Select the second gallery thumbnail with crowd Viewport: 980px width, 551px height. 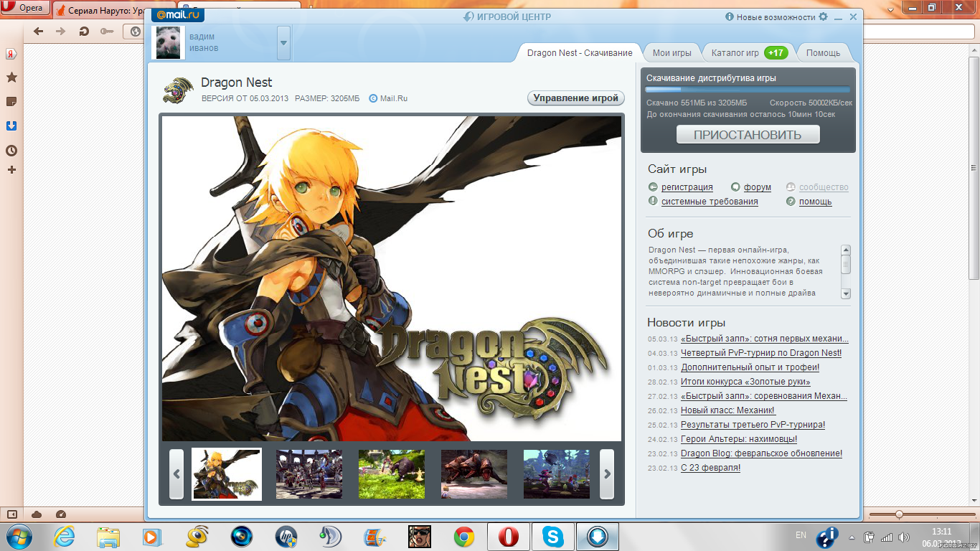309,474
